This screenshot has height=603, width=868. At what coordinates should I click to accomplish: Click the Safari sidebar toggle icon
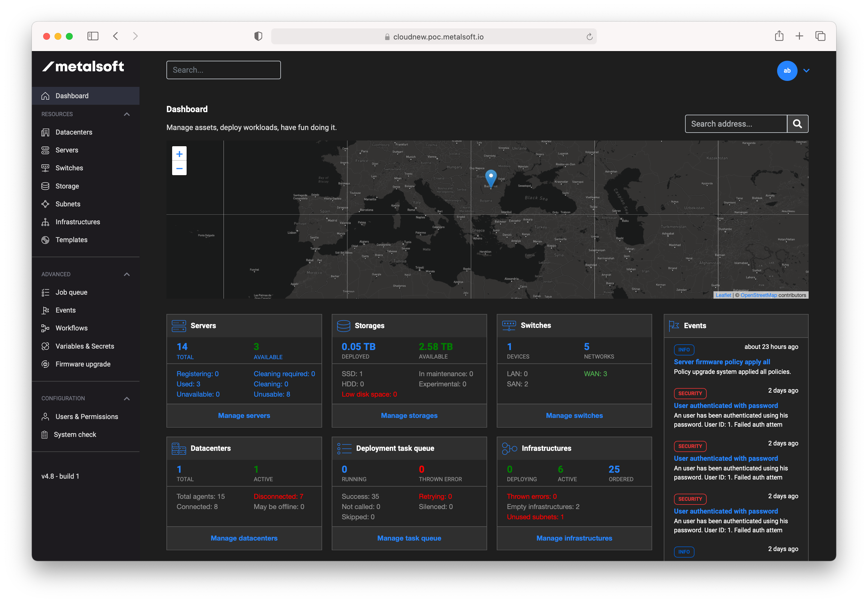click(x=93, y=36)
